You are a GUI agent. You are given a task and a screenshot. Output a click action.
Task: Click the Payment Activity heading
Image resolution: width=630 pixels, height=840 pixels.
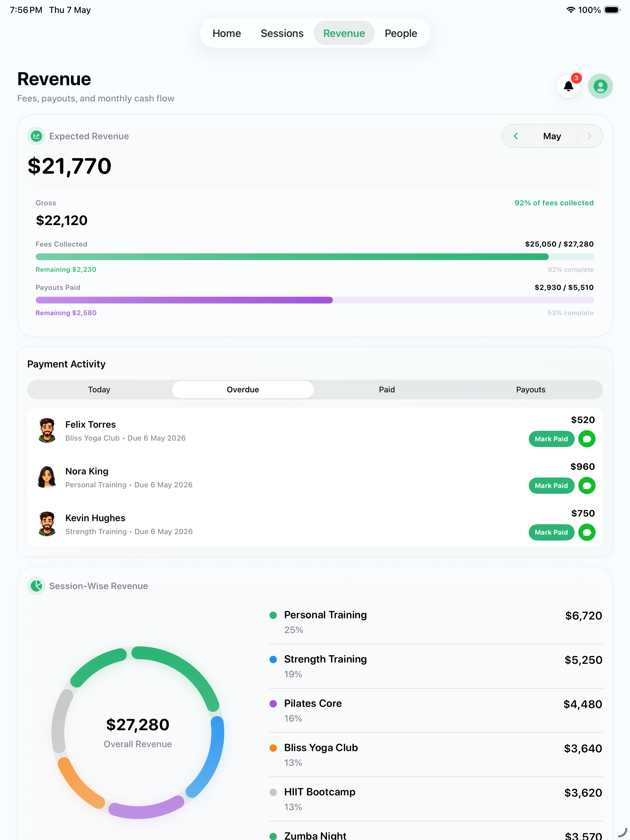click(66, 364)
